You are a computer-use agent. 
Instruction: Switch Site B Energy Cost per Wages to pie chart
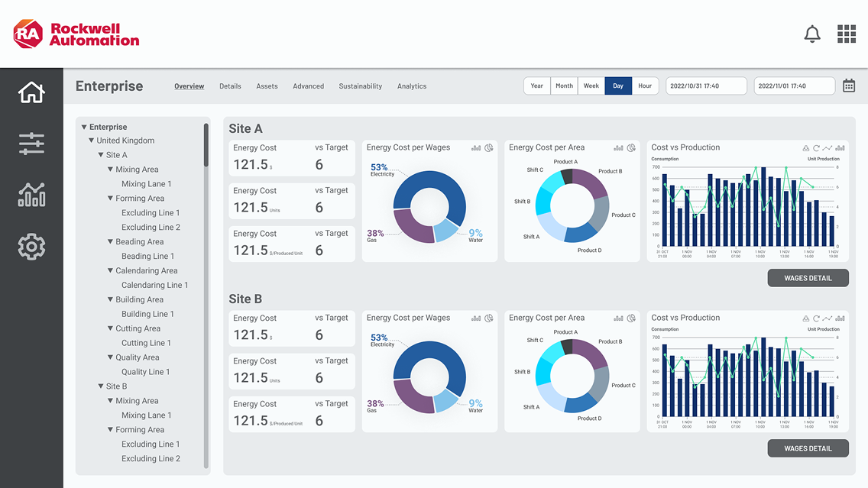[489, 318]
